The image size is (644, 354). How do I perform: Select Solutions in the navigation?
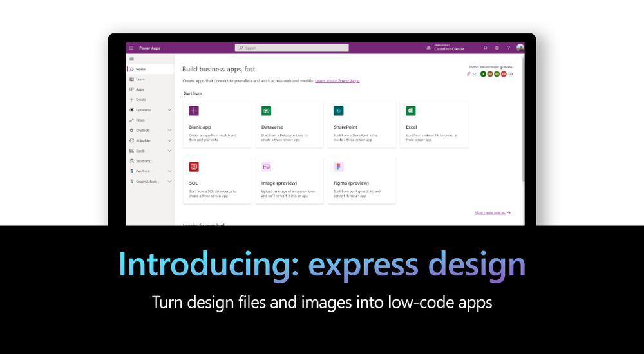pos(150,161)
